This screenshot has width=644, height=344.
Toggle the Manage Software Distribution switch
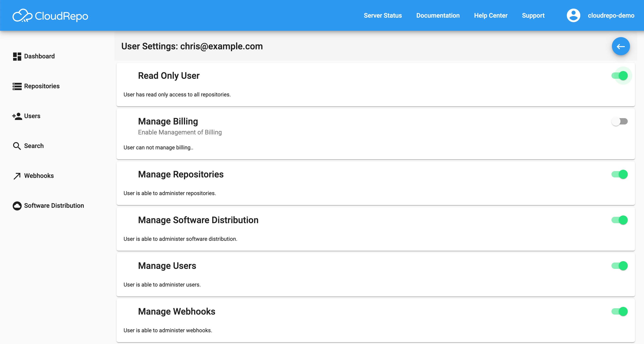[620, 220]
